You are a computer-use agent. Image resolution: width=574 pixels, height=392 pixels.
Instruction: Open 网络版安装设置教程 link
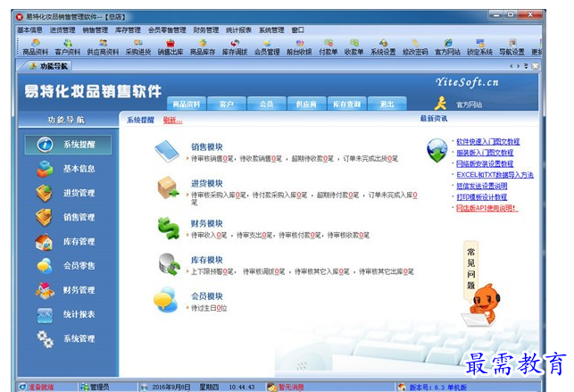tap(485, 163)
